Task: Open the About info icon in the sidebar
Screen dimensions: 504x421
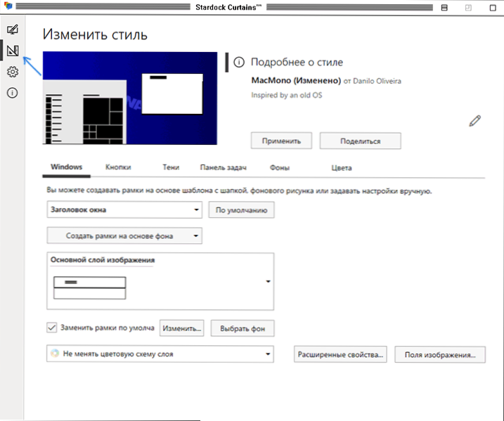Action: (13, 93)
